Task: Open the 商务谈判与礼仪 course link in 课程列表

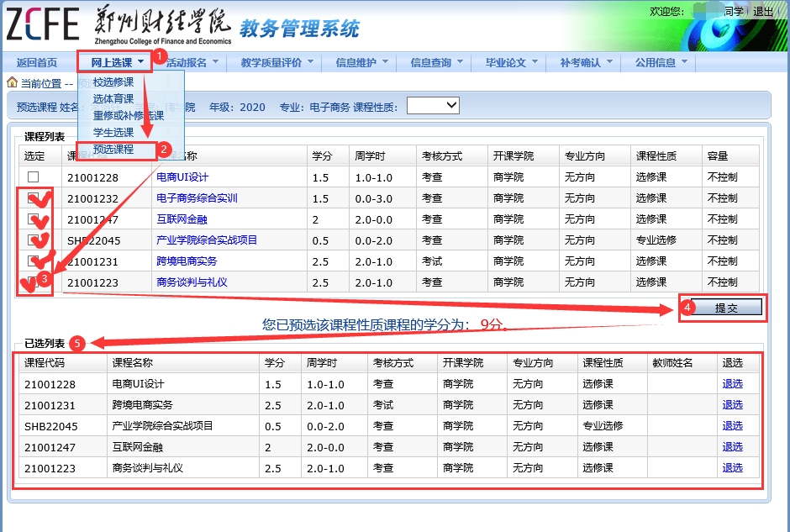Action: pyautogui.click(x=192, y=282)
